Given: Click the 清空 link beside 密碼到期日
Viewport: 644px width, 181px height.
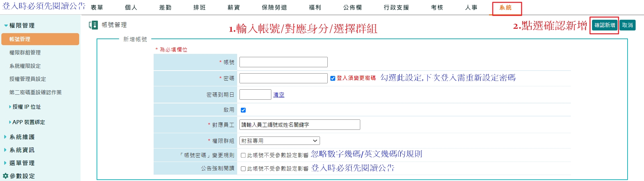Looking at the screenshot, I should tap(279, 95).
